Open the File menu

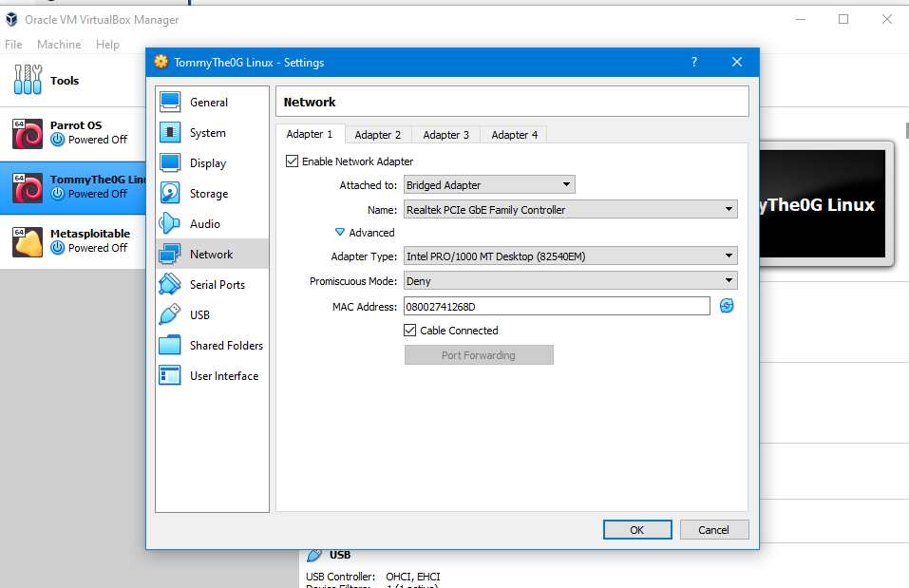[13, 44]
